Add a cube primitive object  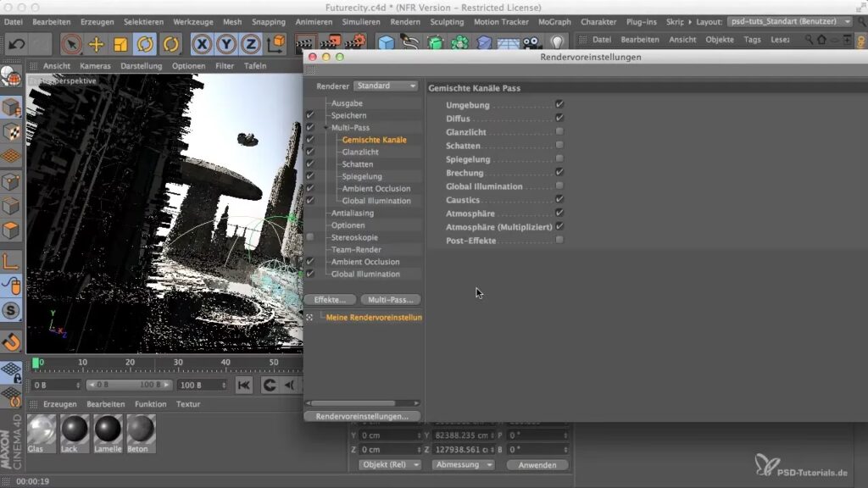click(x=387, y=43)
